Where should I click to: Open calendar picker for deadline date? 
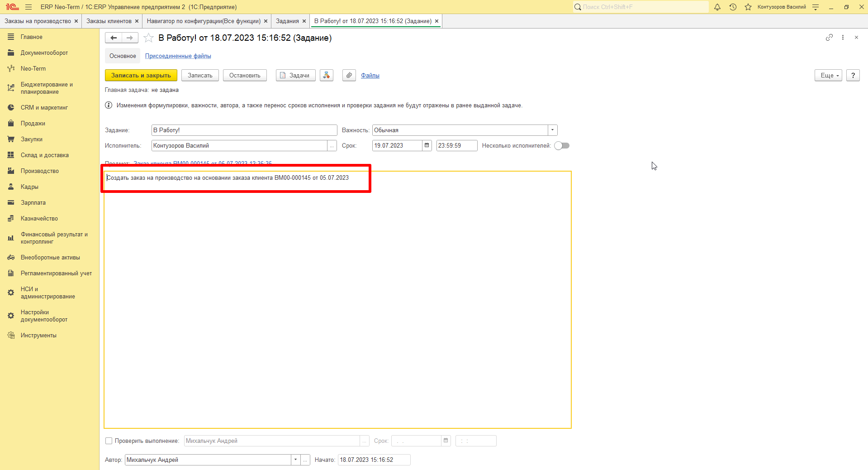[x=427, y=145]
